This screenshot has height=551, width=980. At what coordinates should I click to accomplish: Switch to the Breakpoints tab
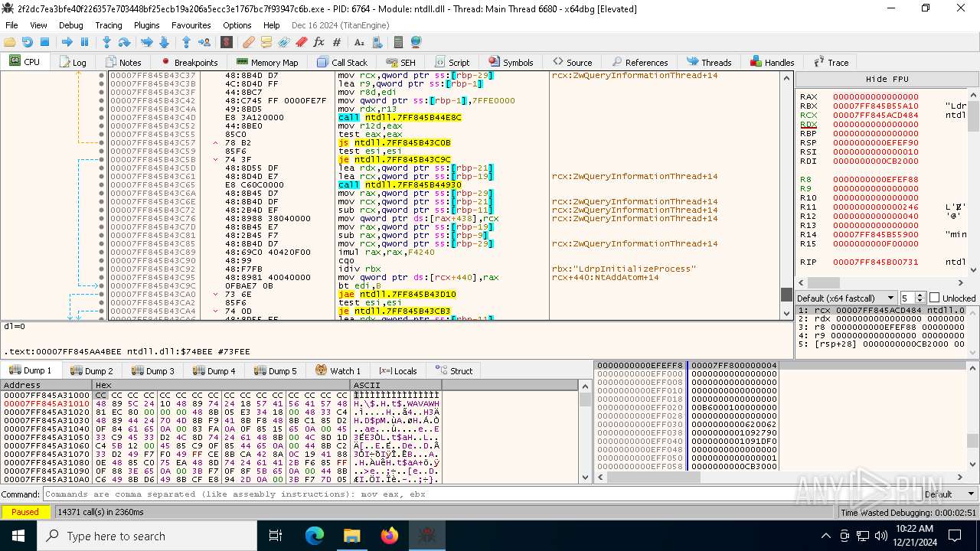pyautogui.click(x=189, y=62)
